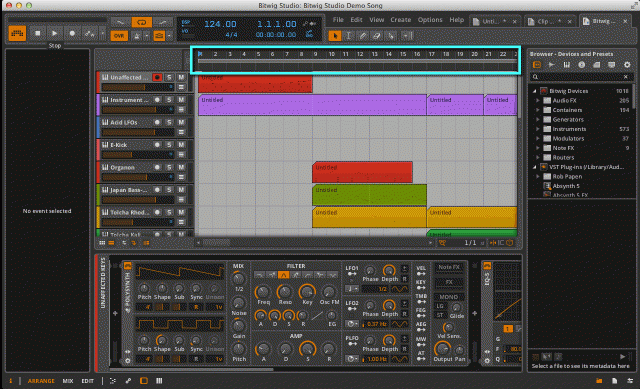Adjust the Organon track volume slider

(x=138, y=177)
